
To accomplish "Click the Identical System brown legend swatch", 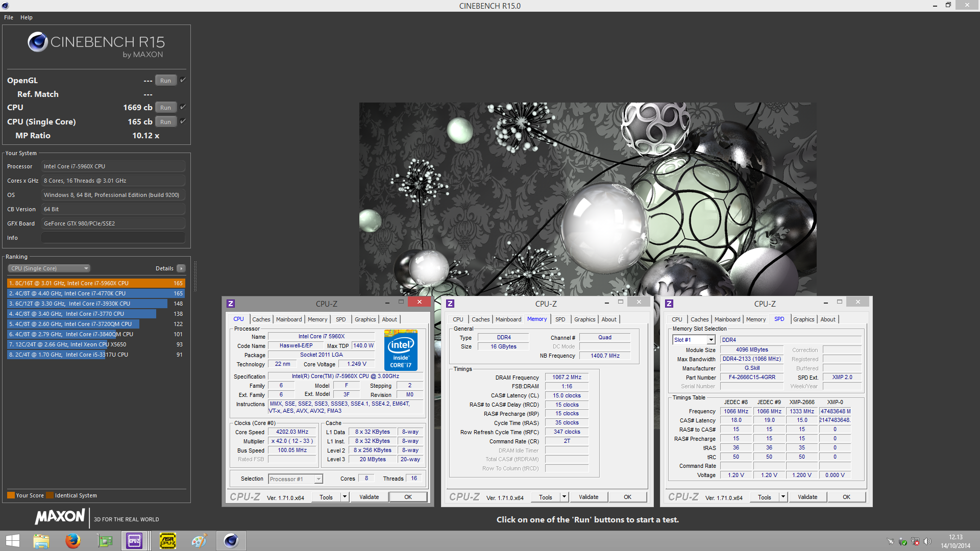I will tap(50, 495).
